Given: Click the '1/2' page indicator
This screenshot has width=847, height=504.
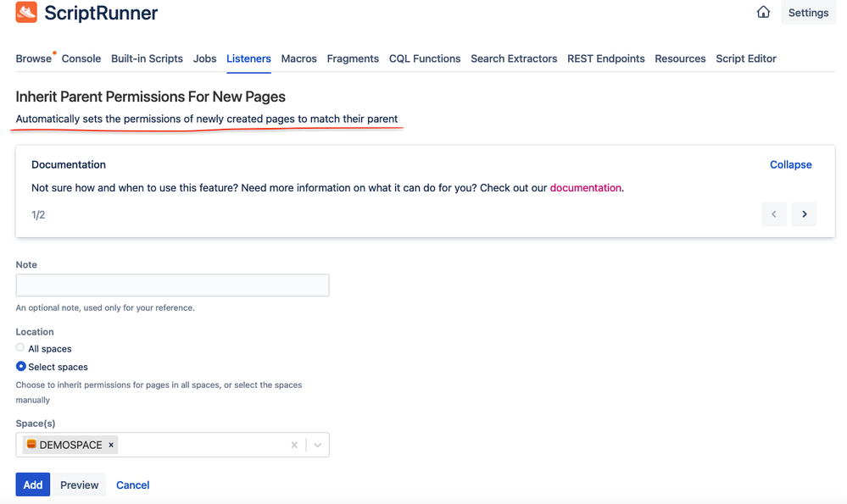Looking at the screenshot, I should (x=38, y=215).
